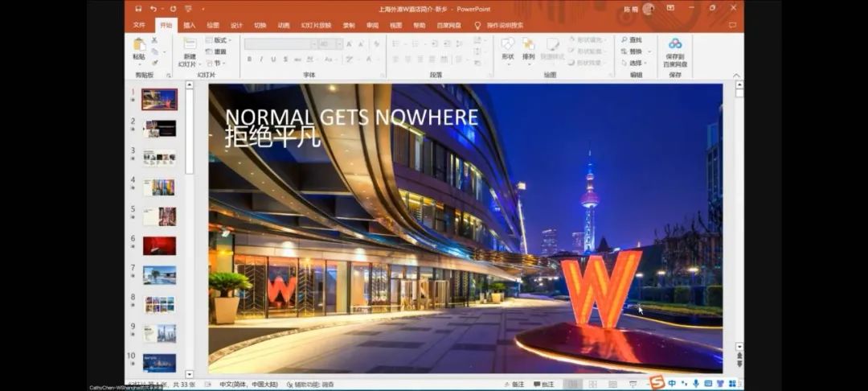Click the Comments (批注) button in status bar
Viewport: 868px width, 391px height.
click(543, 385)
